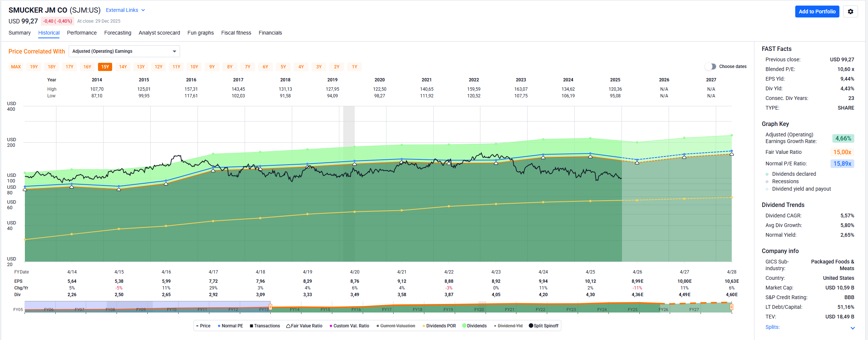Open the Financials tab

(x=270, y=33)
